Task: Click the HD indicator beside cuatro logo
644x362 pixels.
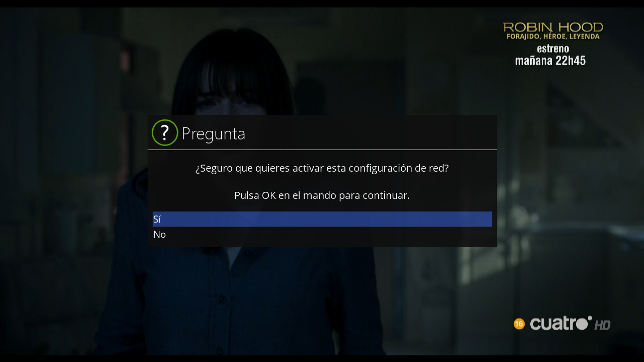Action: [x=602, y=325]
